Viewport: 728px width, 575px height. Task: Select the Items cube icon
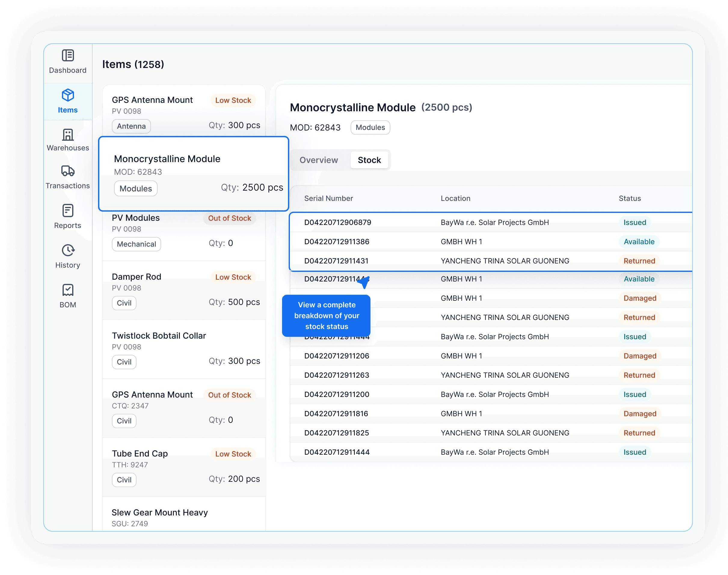click(68, 95)
